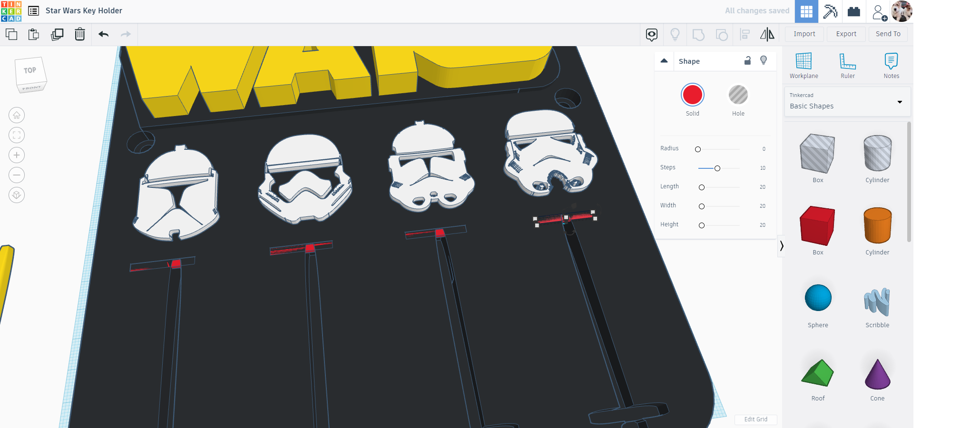Open the Bricks mode
Viewport: 980px width, 428px height.
tap(854, 11)
